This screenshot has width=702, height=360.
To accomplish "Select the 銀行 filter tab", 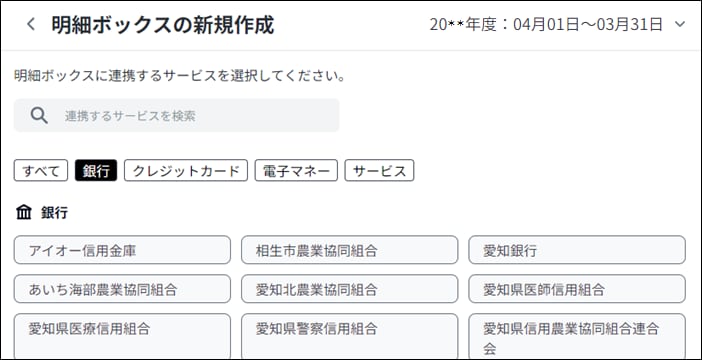I will [96, 171].
